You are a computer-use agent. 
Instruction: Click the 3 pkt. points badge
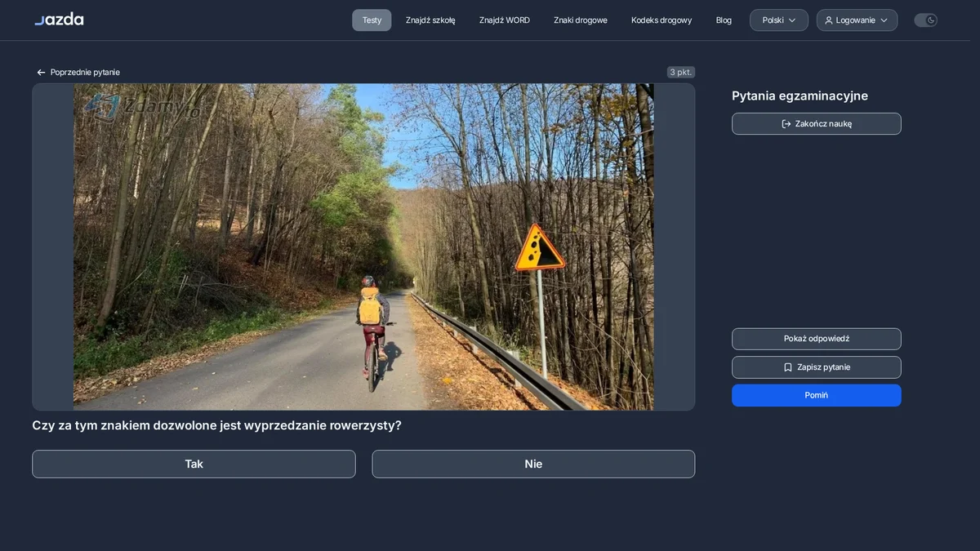point(681,73)
